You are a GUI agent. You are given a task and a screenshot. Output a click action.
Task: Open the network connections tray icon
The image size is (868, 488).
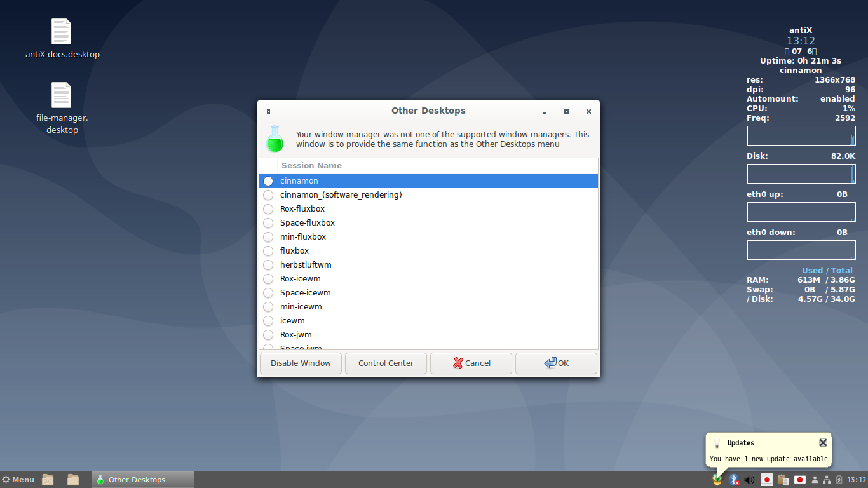click(827, 480)
